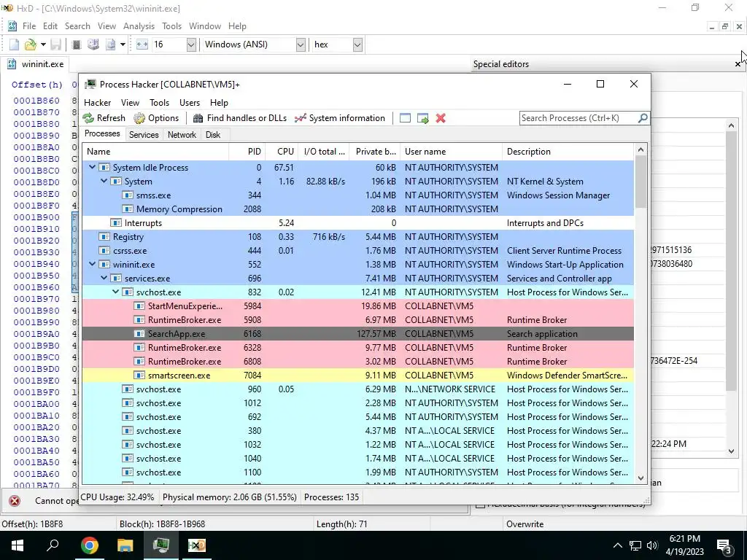Open File Explorer from the taskbar

[125, 545]
